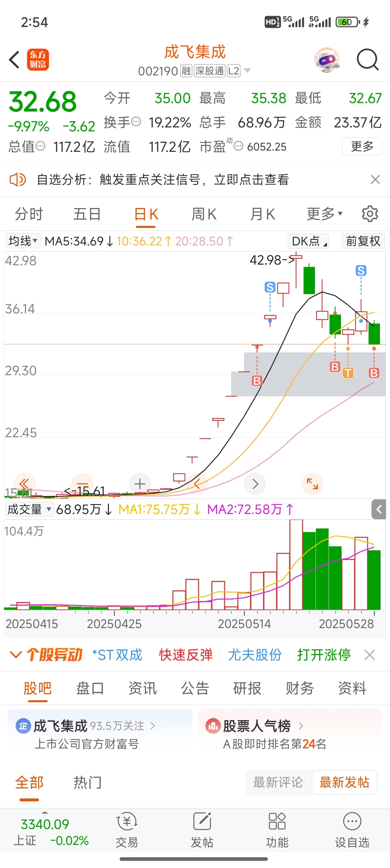Image resolution: width=390 pixels, height=868 pixels.
Task: Switch to 分时 chart tab
Action: tap(29, 214)
